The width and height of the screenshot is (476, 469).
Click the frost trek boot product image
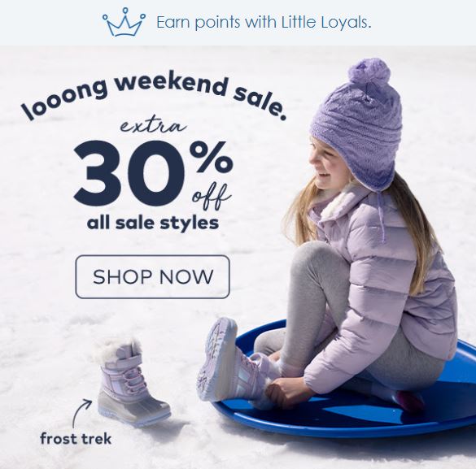click(132, 381)
